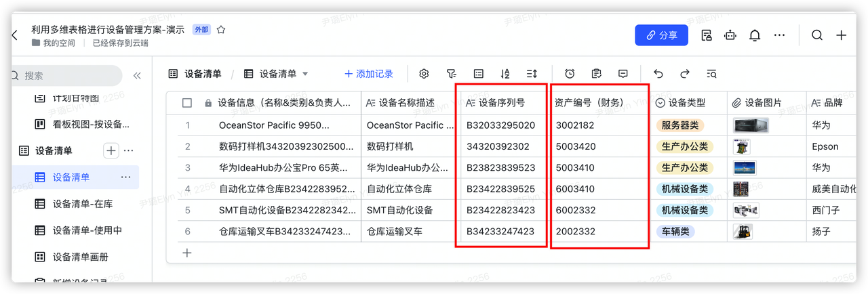The height and width of the screenshot is (294, 868).
Task: Open the reminder alarm clock icon
Action: coord(570,74)
